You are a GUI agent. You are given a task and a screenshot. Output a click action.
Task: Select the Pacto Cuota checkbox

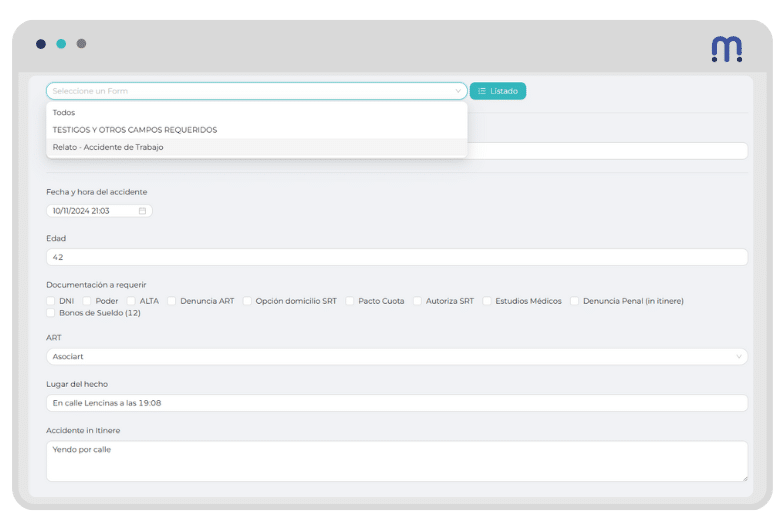350,300
